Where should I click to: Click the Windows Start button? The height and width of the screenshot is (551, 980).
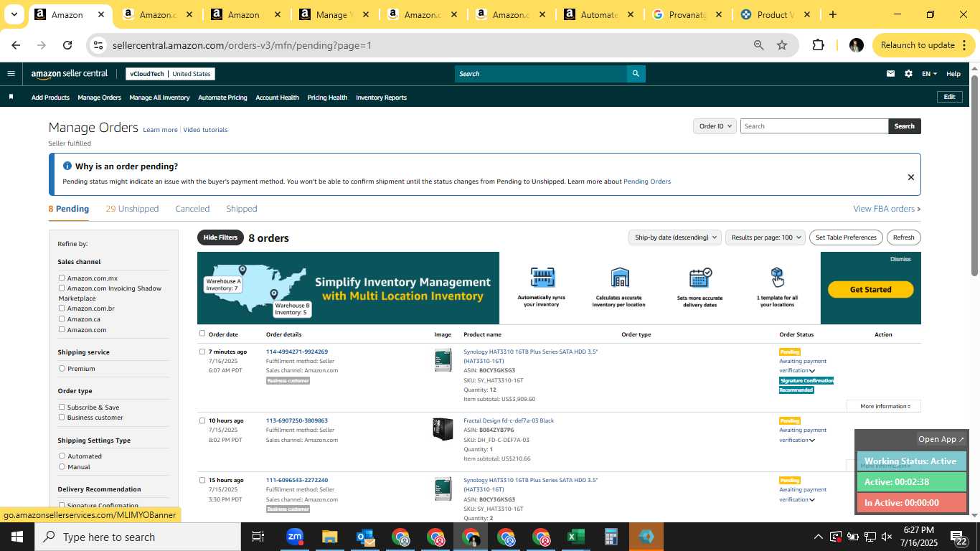(17, 537)
